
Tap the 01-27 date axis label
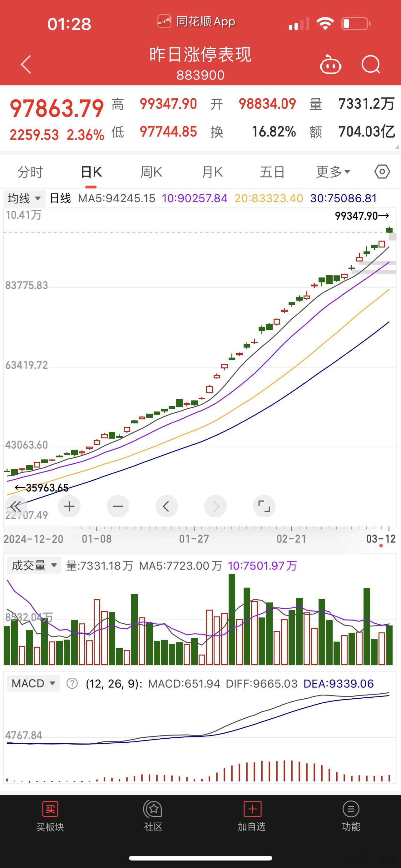[194, 539]
